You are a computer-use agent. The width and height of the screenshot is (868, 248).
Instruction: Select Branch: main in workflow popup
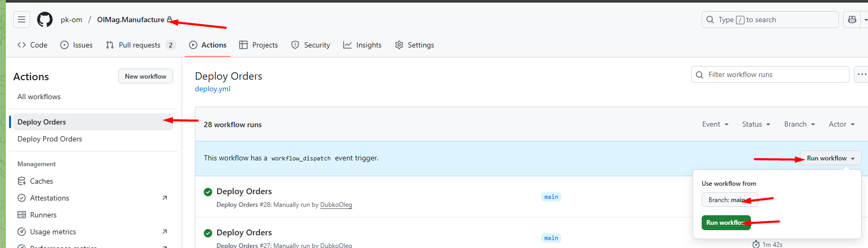coord(729,200)
